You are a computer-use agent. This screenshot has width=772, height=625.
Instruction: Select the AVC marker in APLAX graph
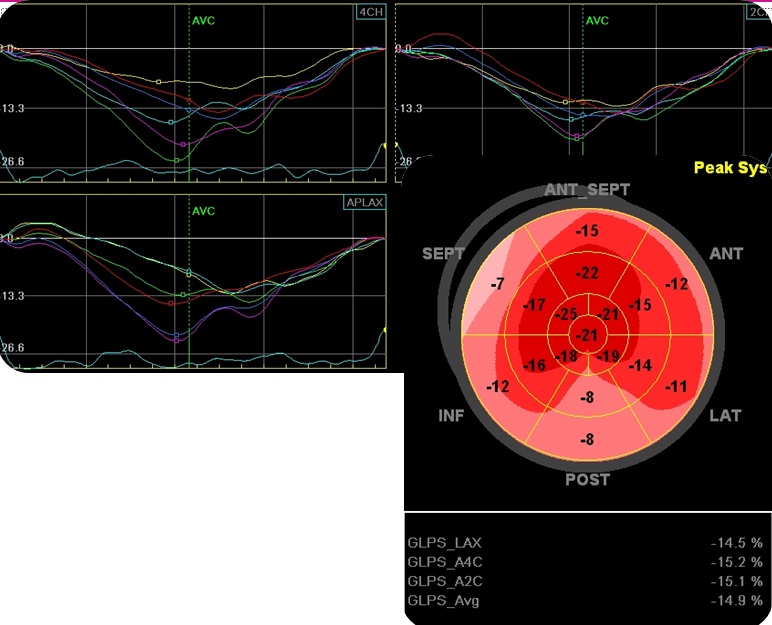203,211
